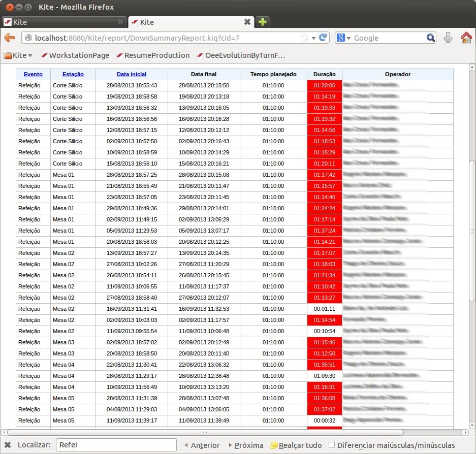The width and height of the screenshot is (476, 454).
Task: Click the red duration cell 01:20:06
Action: 324,86
